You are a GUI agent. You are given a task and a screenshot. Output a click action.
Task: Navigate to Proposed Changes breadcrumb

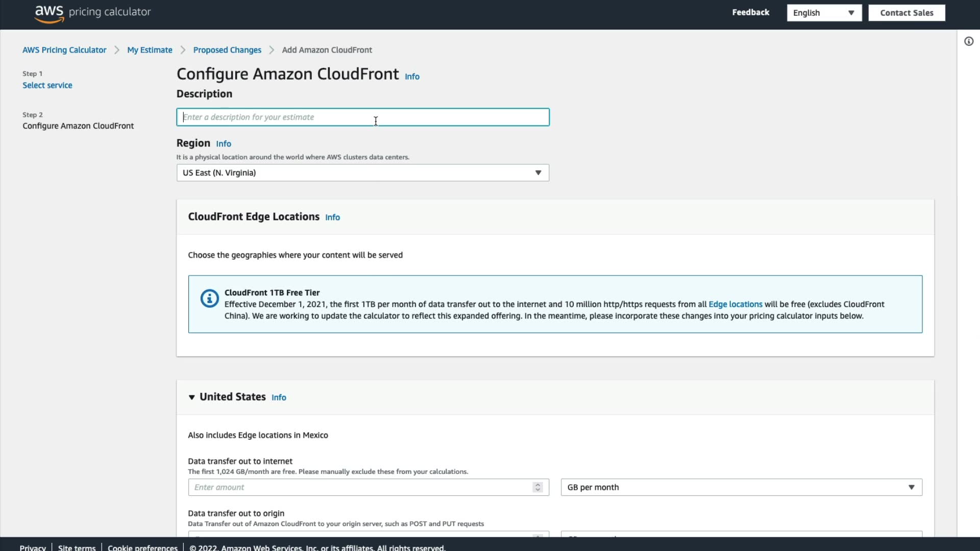pyautogui.click(x=227, y=50)
